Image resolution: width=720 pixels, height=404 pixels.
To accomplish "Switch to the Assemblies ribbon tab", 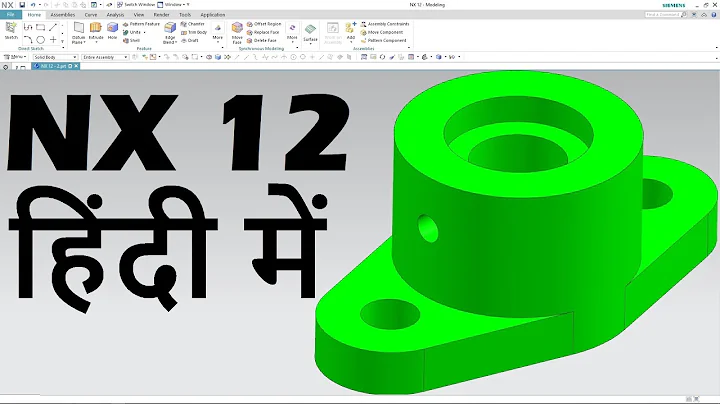I will tap(62, 15).
